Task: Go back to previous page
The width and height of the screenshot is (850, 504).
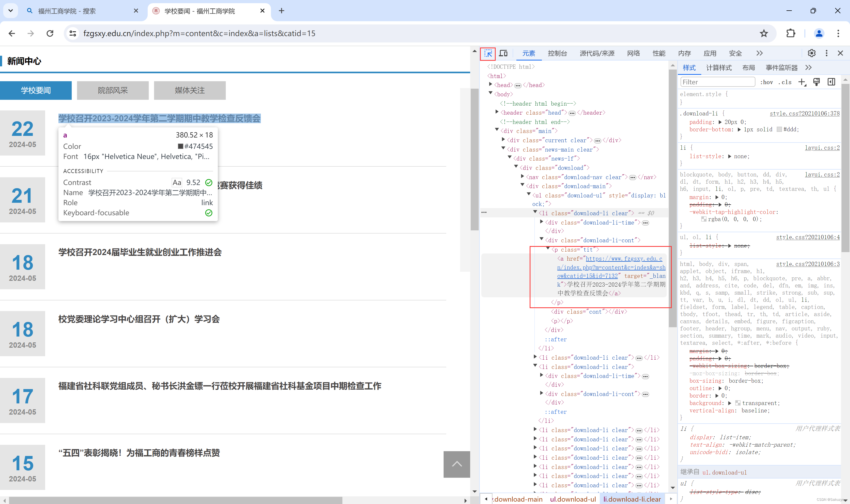Action: click(x=12, y=33)
